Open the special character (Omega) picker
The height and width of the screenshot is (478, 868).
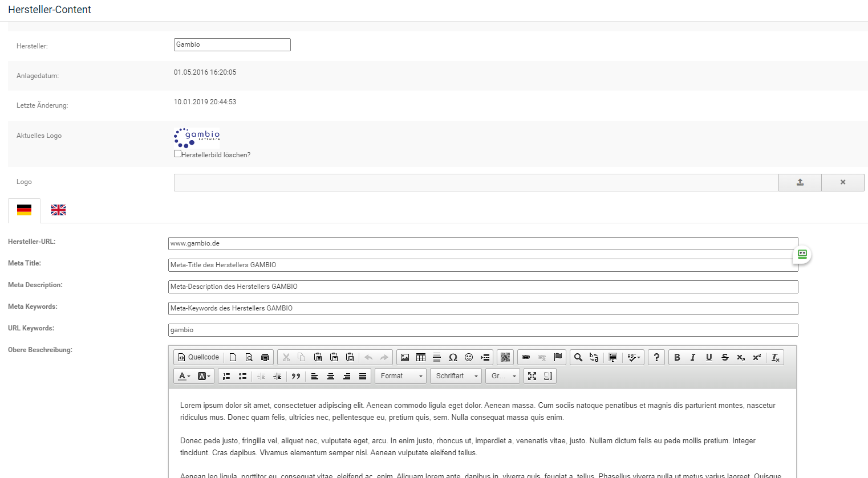453,357
